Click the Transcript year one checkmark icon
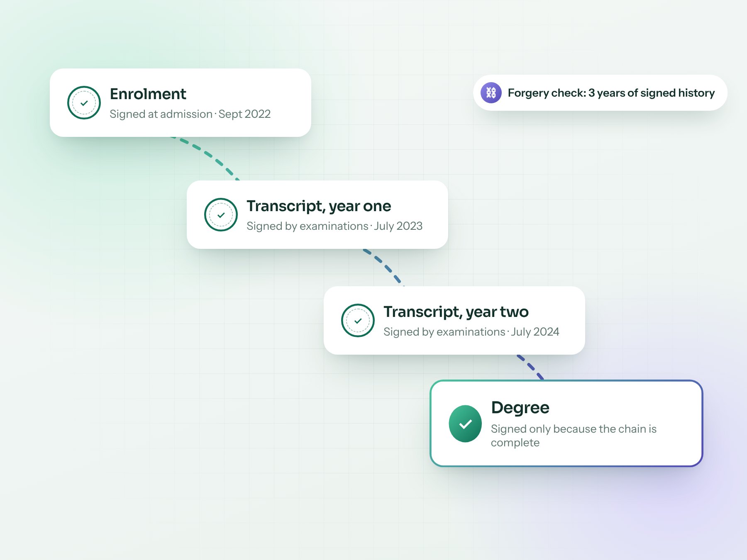Screen dimensions: 747x560 click(x=221, y=215)
